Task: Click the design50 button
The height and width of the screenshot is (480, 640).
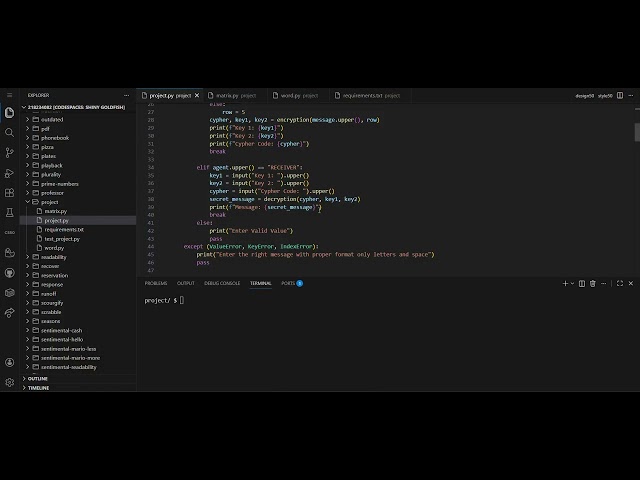Action: (584, 96)
